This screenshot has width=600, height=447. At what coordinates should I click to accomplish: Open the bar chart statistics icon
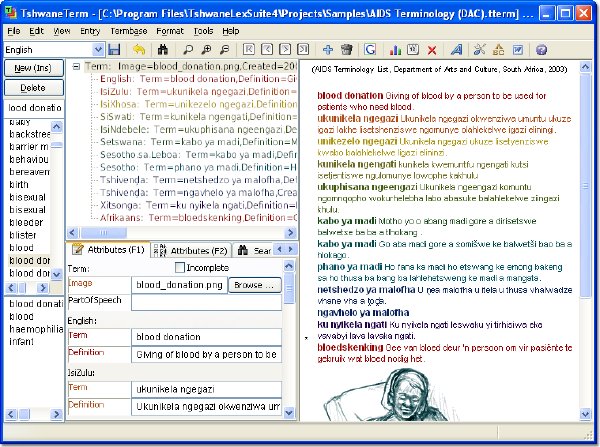point(395,50)
